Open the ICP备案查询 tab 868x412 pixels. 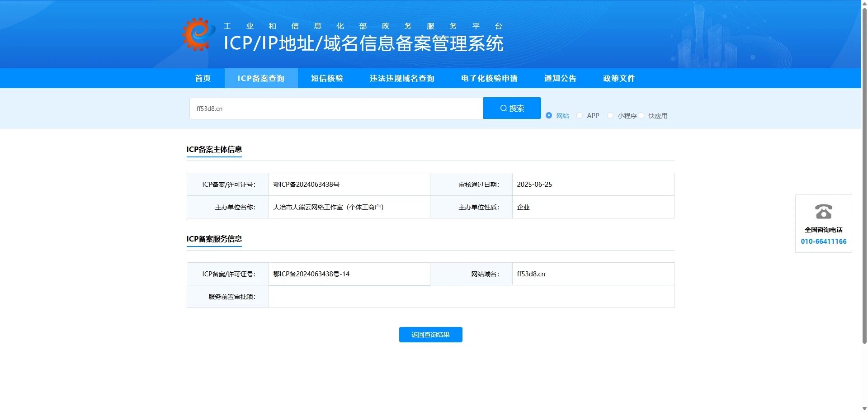point(261,78)
